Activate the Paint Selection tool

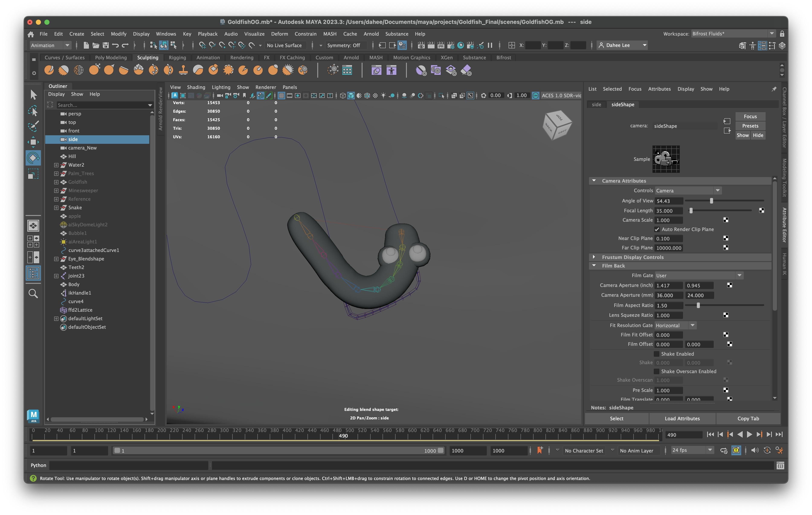click(33, 126)
